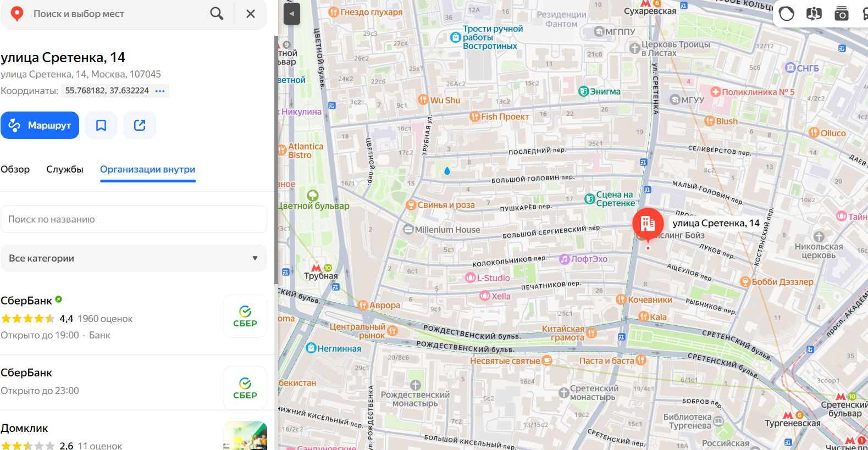Share улица Сретенка, 14 via share icon
Viewport: 868px width, 450px height.
click(140, 125)
